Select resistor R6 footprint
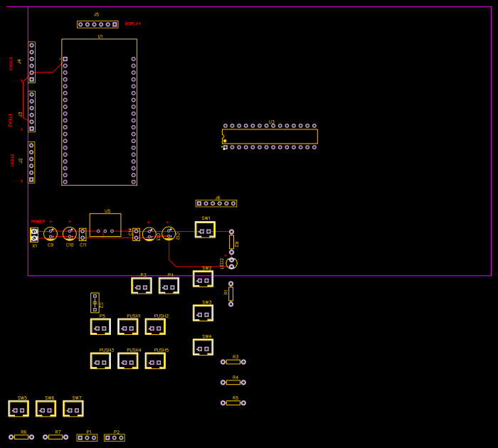Screen dimensions: 498x448 tap(21, 437)
